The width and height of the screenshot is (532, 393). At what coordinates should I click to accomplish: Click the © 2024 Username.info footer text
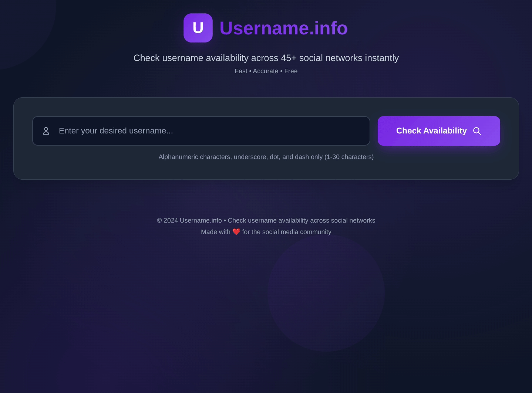[x=266, y=220]
